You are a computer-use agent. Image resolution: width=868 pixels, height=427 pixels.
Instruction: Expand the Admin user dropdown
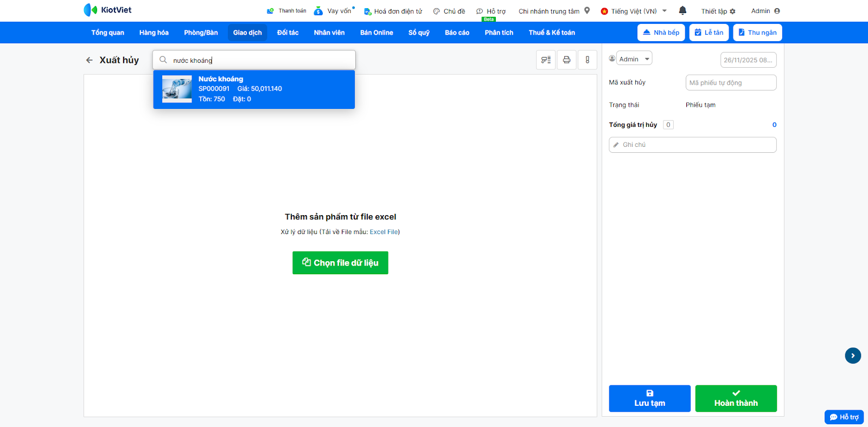pyautogui.click(x=634, y=59)
